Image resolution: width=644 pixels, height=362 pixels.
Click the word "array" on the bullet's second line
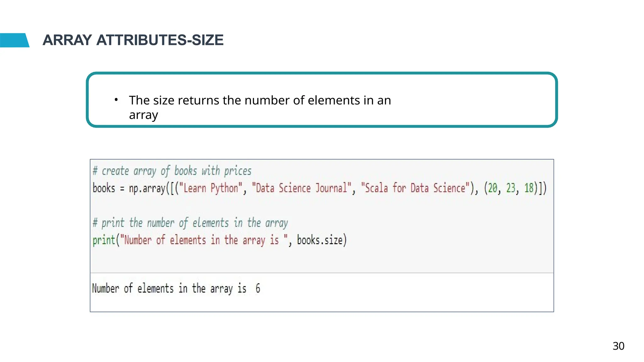143,115
